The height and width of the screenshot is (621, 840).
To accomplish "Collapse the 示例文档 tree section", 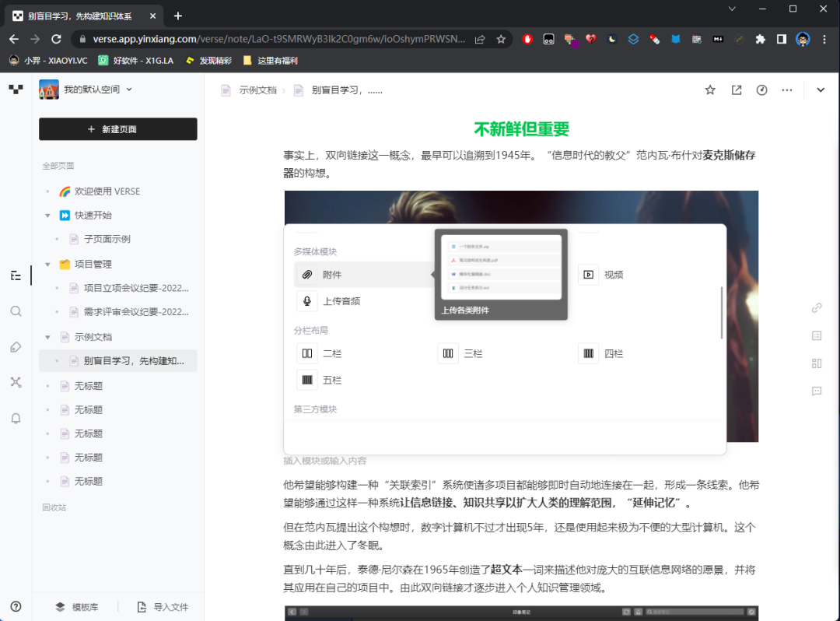I will coord(48,336).
